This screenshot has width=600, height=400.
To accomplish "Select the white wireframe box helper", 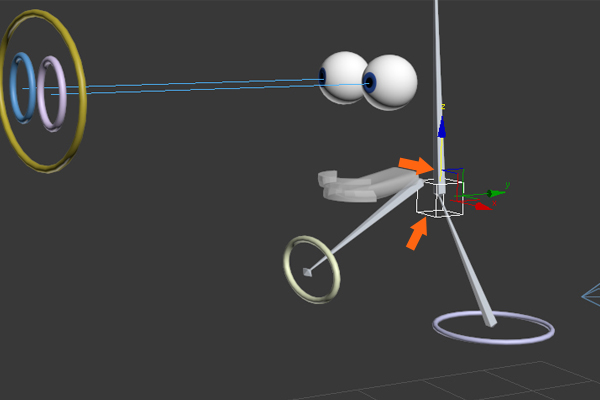I will (440, 198).
